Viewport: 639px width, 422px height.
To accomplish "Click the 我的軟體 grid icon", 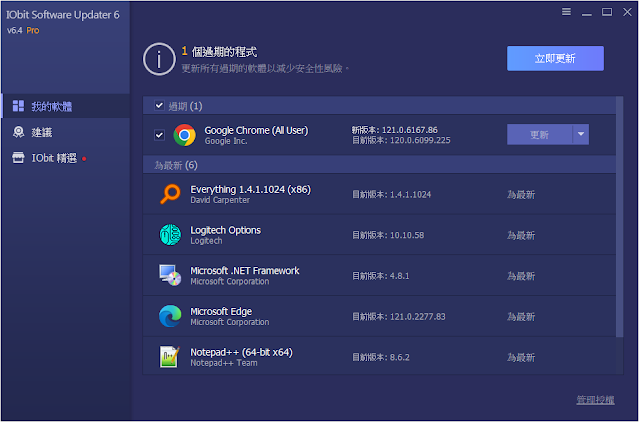I will 18,106.
